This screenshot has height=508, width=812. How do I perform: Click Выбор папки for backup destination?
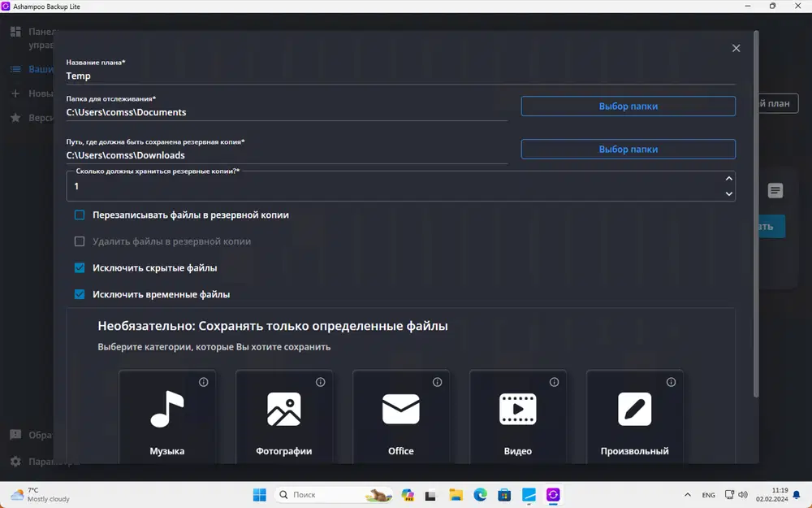[x=628, y=149]
